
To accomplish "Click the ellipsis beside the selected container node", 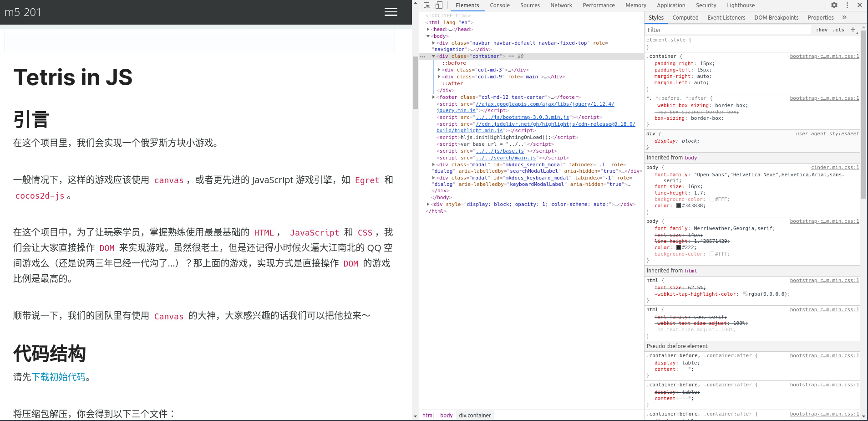I will pos(423,56).
